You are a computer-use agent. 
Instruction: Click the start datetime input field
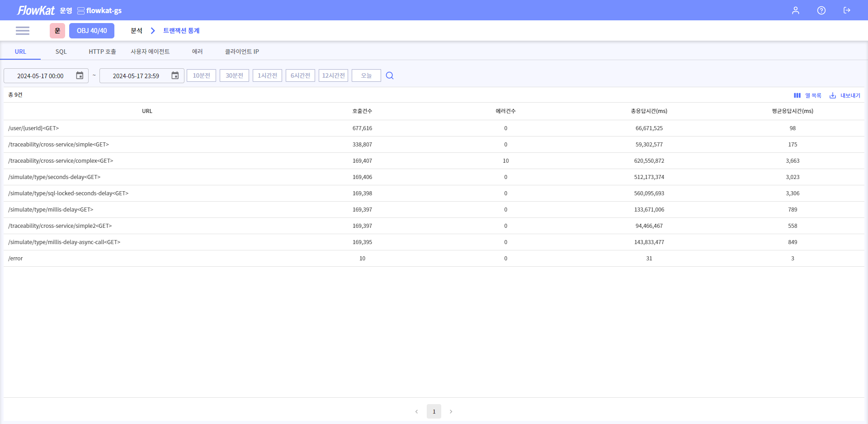(x=41, y=76)
